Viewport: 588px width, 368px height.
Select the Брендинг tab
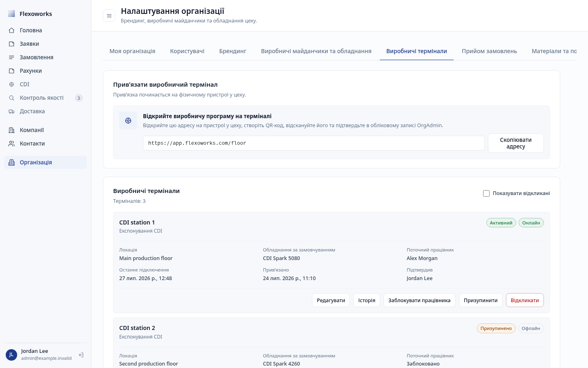[233, 51]
